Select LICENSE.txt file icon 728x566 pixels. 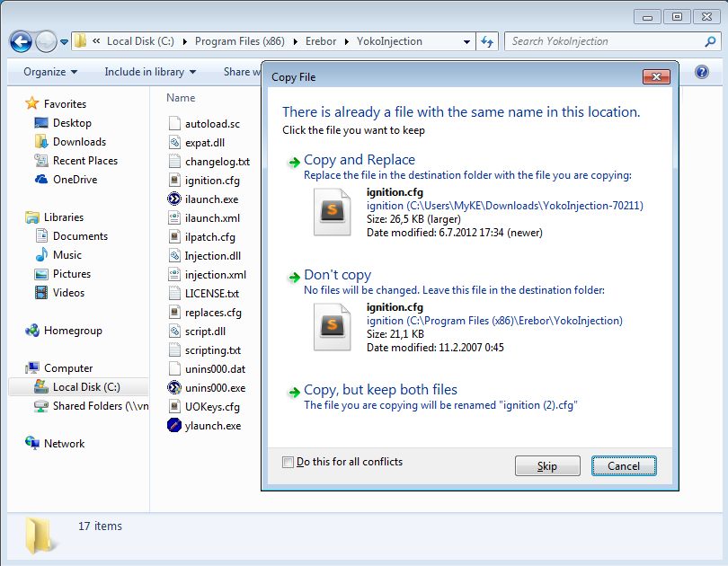point(174,293)
